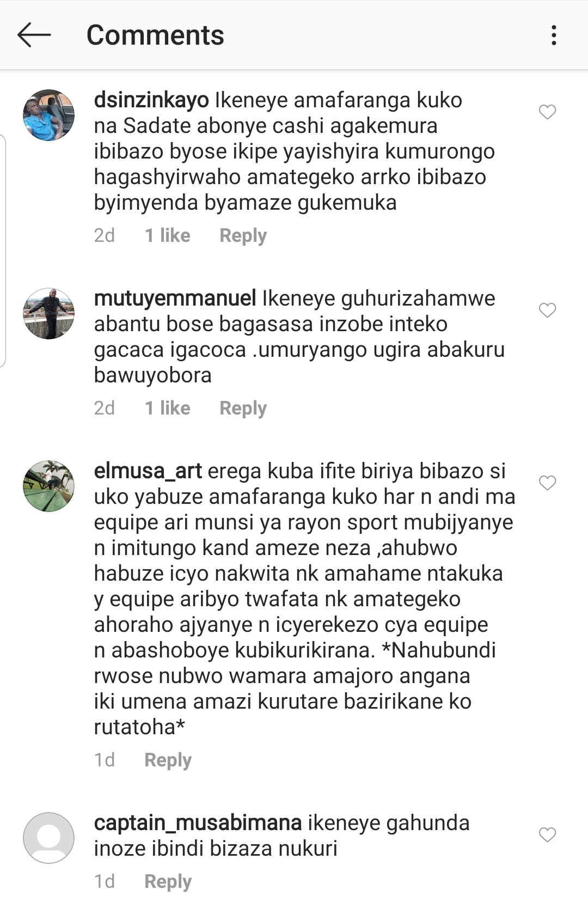View the 1 like on dsinzinkayo's comment
588x902 pixels.
[x=168, y=235]
